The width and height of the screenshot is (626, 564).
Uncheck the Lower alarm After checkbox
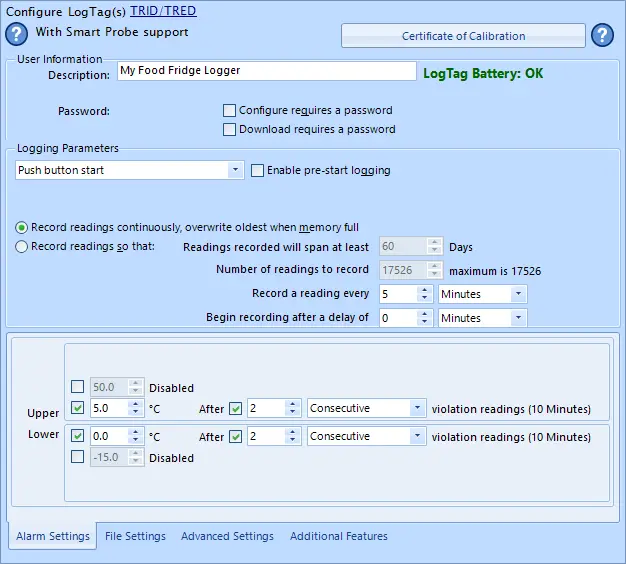click(235, 436)
